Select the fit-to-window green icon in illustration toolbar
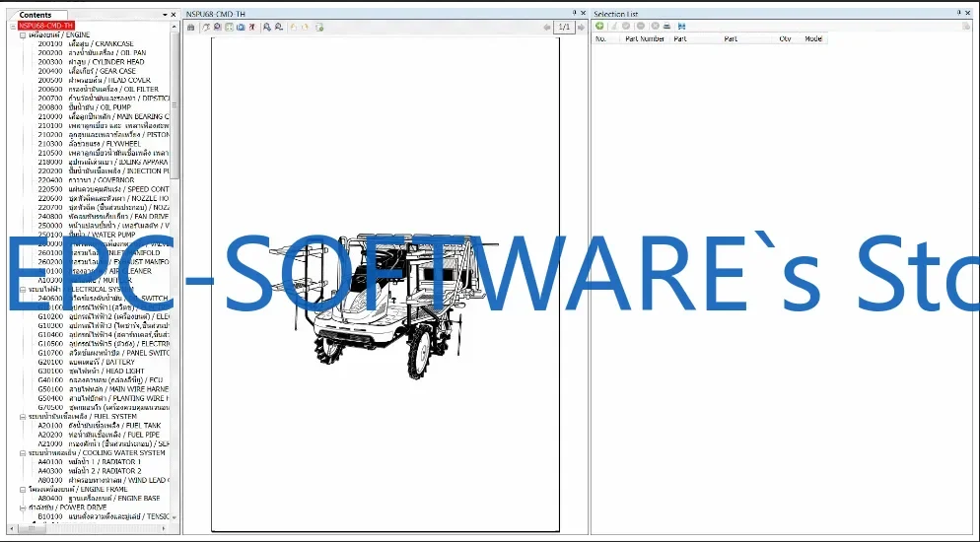The image size is (980, 542). (x=229, y=28)
